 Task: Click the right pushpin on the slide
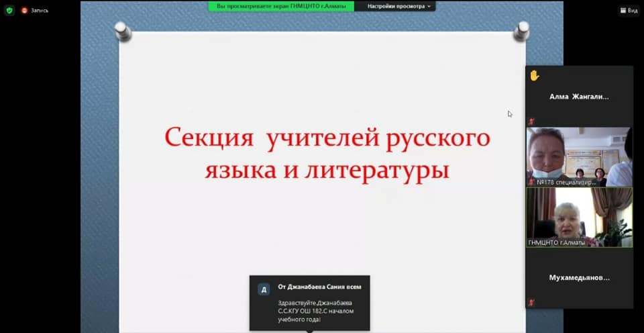tap(521, 30)
